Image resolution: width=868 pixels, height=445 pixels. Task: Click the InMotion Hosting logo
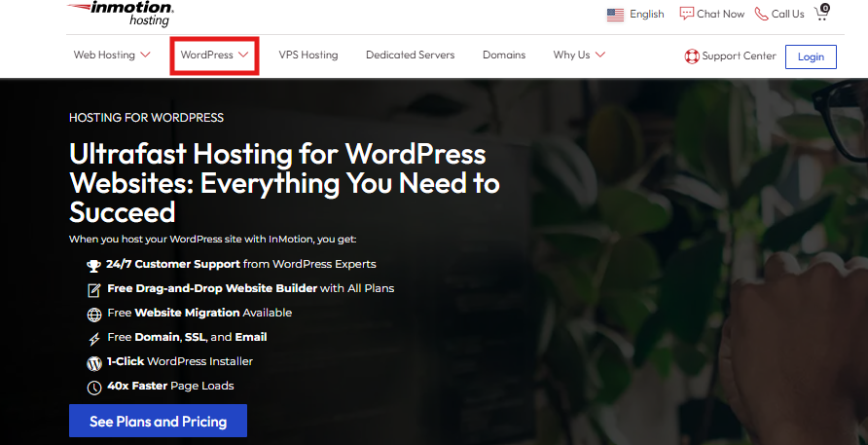[121, 14]
